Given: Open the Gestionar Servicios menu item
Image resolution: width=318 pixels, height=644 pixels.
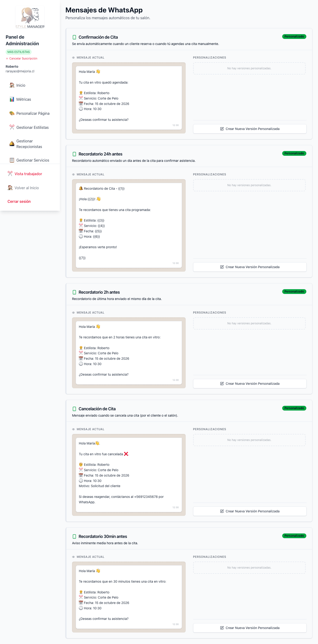Looking at the screenshot, I should coord(33,160).
